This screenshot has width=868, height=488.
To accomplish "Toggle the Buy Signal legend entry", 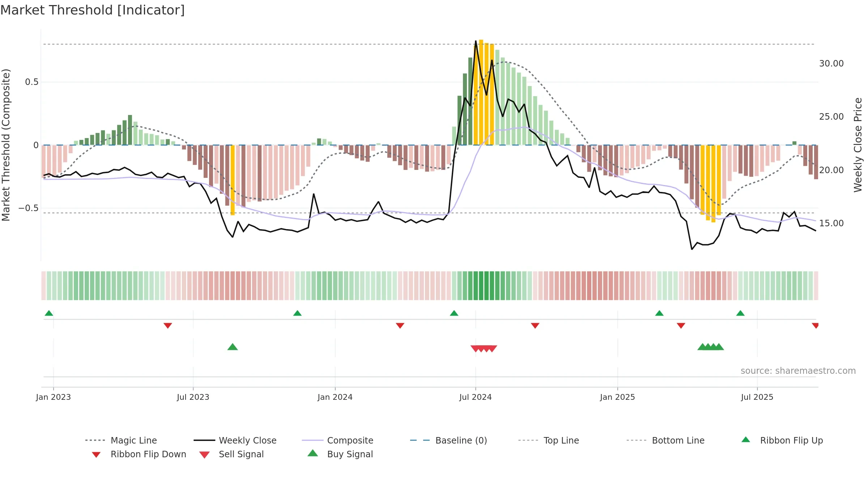I will click(x=340, y=454).
